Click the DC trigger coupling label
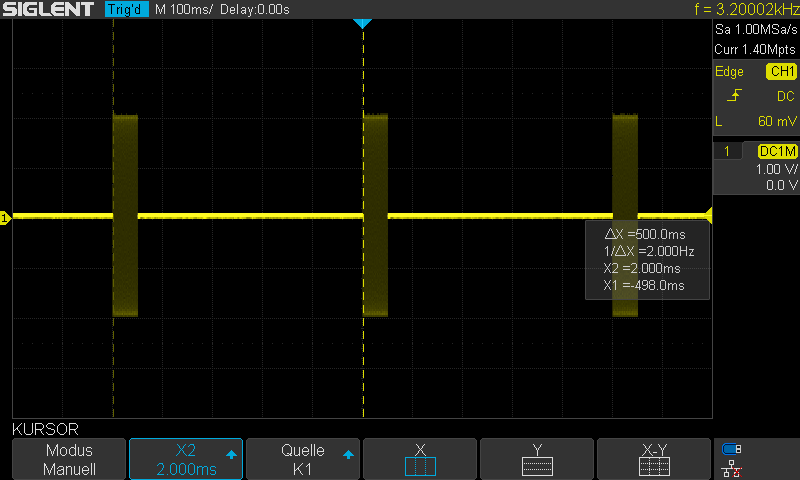The image size is (800, 480). (785, 96)
